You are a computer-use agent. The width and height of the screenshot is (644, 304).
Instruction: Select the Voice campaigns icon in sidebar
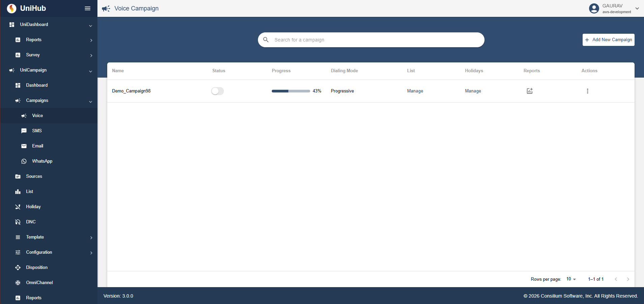24,115
